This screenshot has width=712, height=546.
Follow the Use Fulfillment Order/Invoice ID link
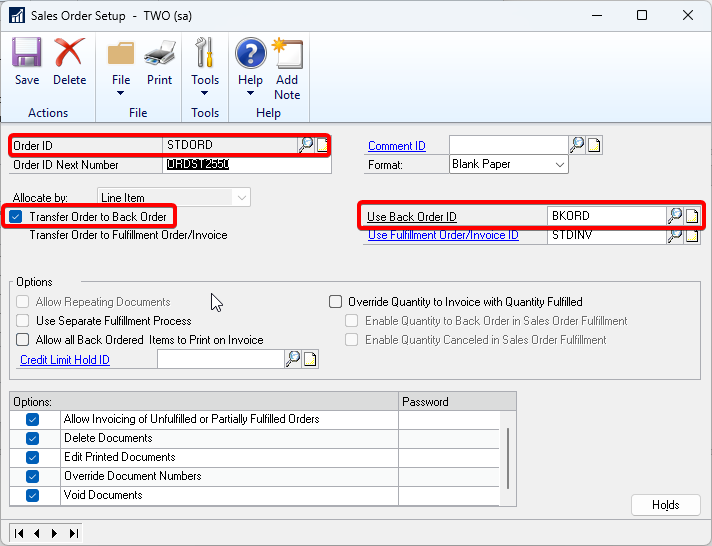point(443,236)
